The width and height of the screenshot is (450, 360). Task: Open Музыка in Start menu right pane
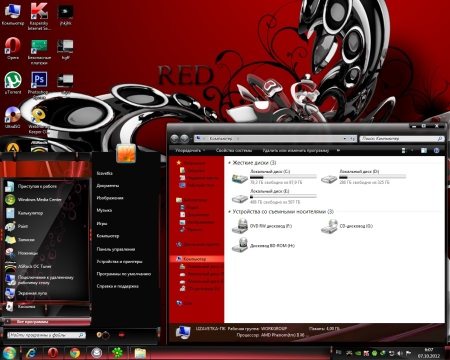(104, 210)
